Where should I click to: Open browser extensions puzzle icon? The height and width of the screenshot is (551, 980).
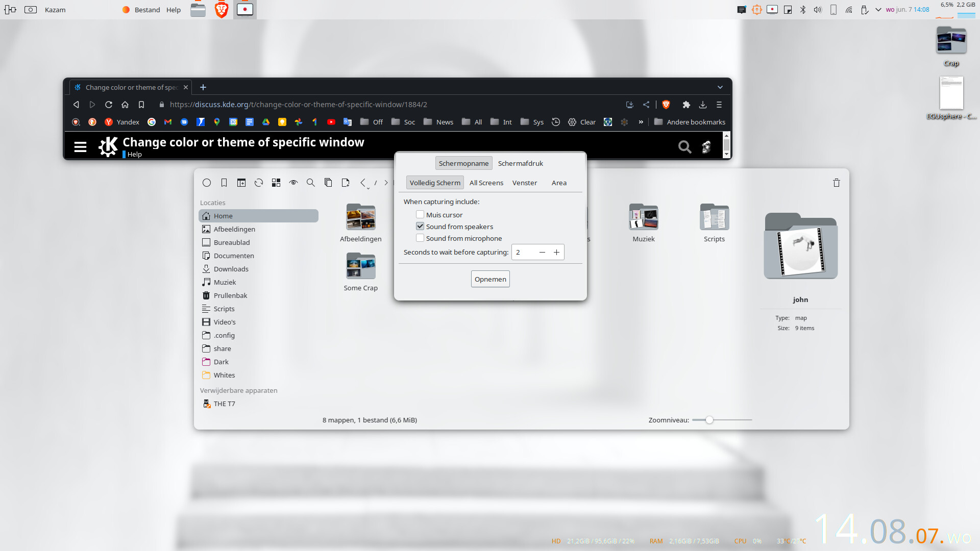(687, 105)
